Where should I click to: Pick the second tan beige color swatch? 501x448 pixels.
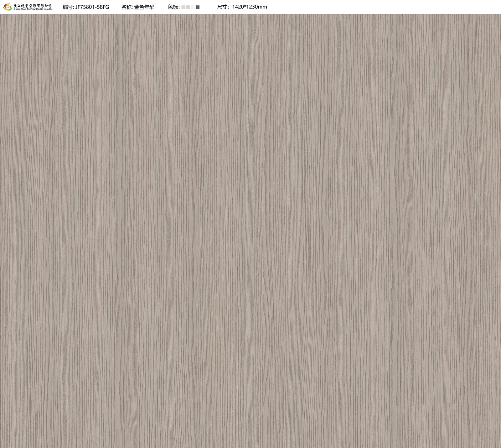tap(188, 7)
